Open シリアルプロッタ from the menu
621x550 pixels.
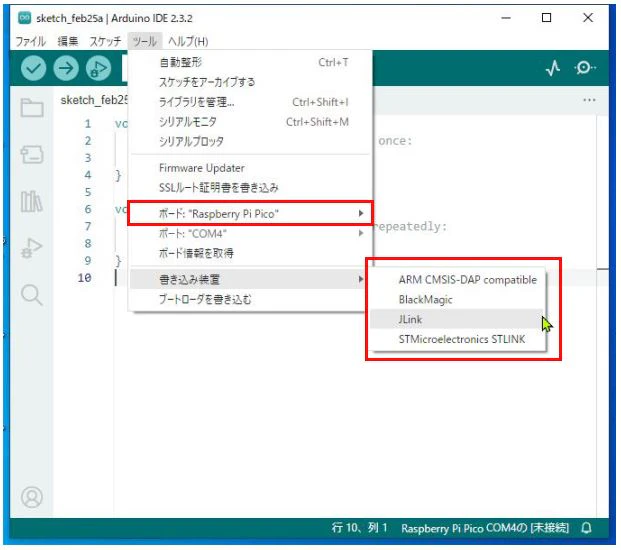(251, 141)
